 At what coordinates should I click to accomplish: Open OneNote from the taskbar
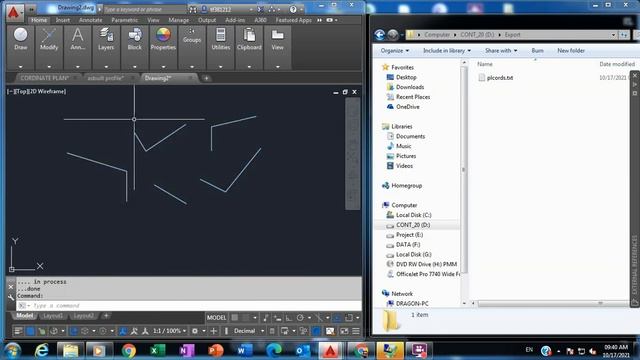tap(186, 350)
